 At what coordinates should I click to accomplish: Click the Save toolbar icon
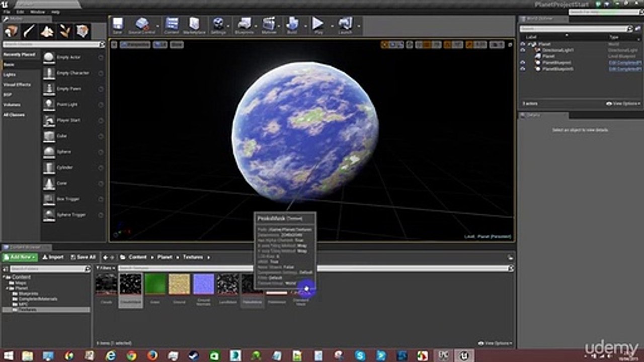point(117,25)
